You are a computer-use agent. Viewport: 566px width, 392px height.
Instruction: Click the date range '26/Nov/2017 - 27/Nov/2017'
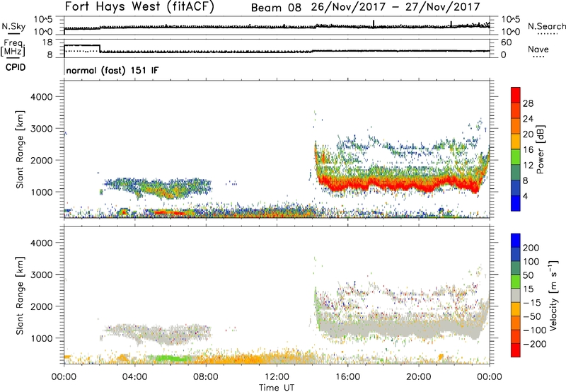395,7
